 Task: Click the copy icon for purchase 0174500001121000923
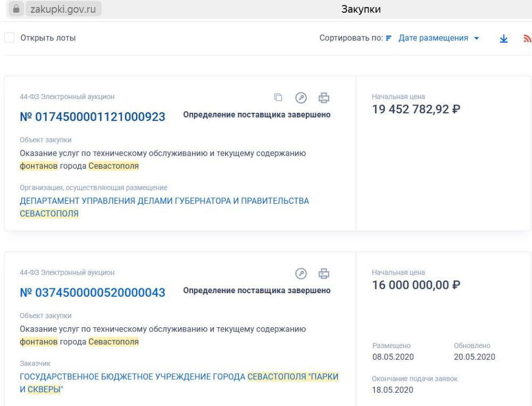click(278, 97)
